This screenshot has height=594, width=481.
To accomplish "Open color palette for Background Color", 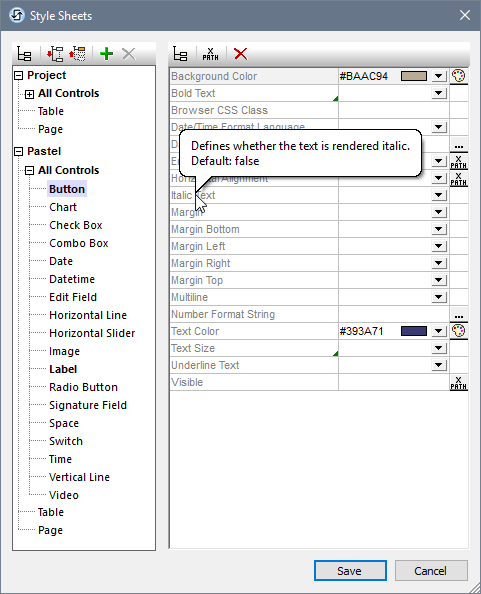I will pyautogui.click(x=459, y=76).
